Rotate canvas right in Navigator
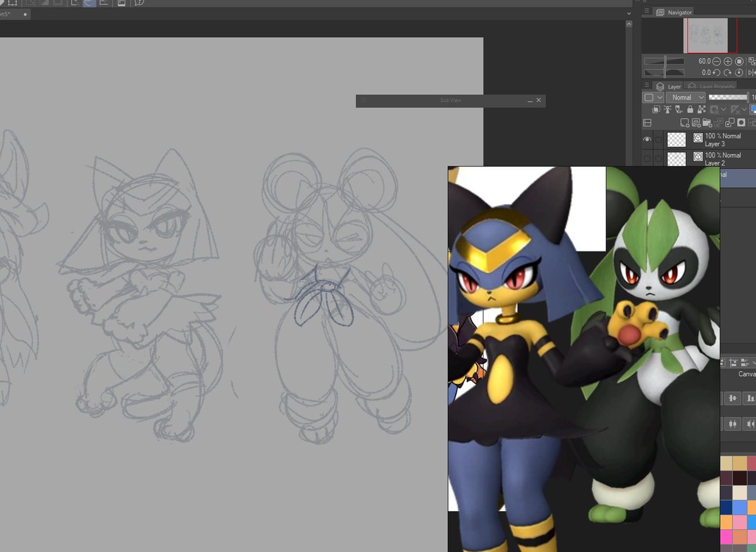Viewport: 756px width, 552px height. coord(728,72)
